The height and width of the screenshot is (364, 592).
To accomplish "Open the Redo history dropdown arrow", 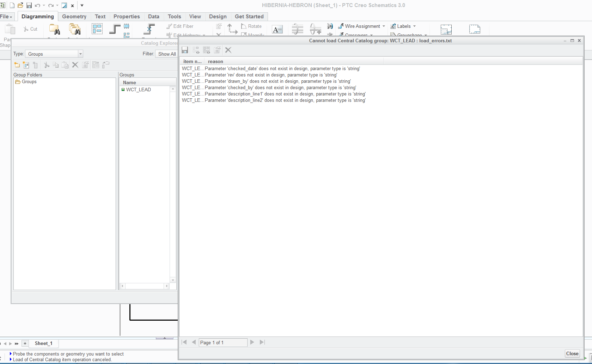I will 57,5.
